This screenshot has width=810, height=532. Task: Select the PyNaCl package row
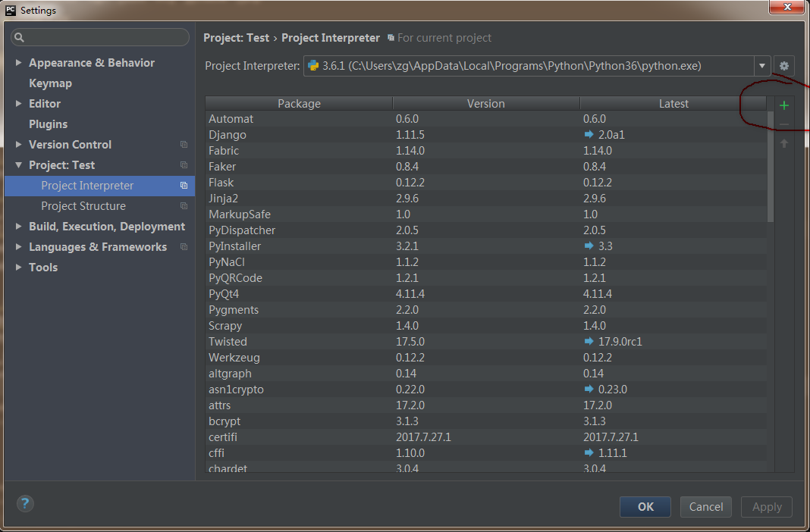click(486, 262)
